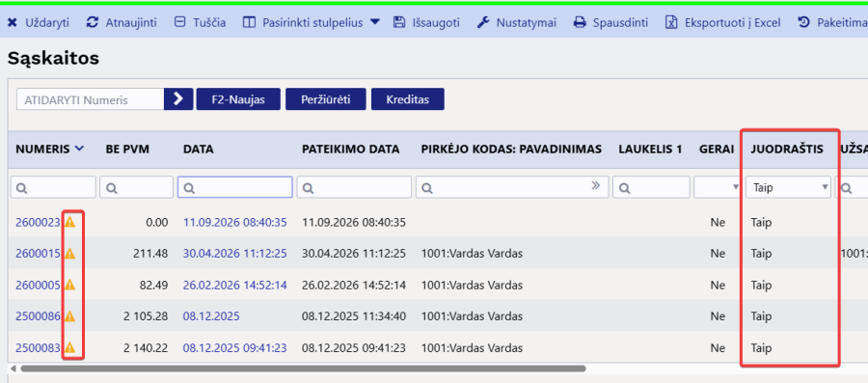
Task: Click warning icon next to 2500083
Action: pos(69,347)
